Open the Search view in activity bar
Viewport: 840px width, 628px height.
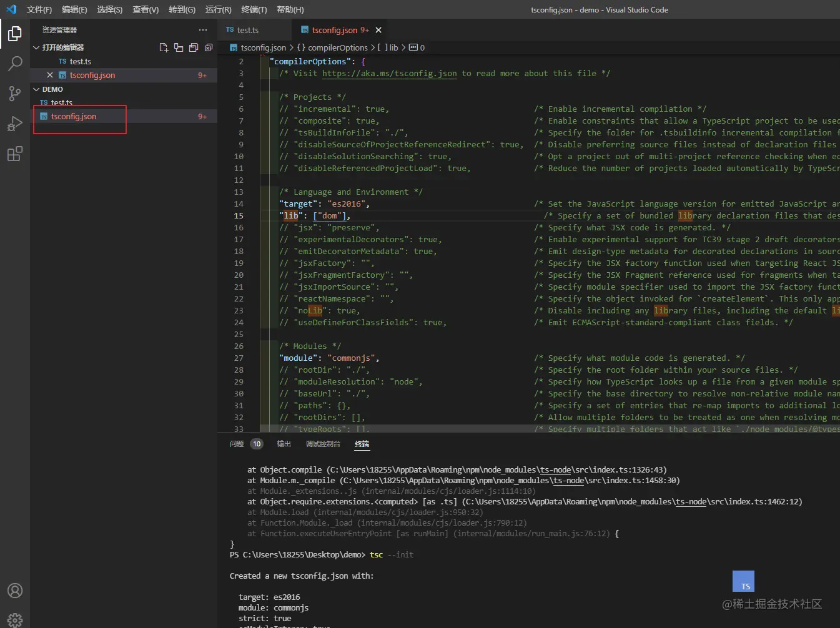point(15,63)
